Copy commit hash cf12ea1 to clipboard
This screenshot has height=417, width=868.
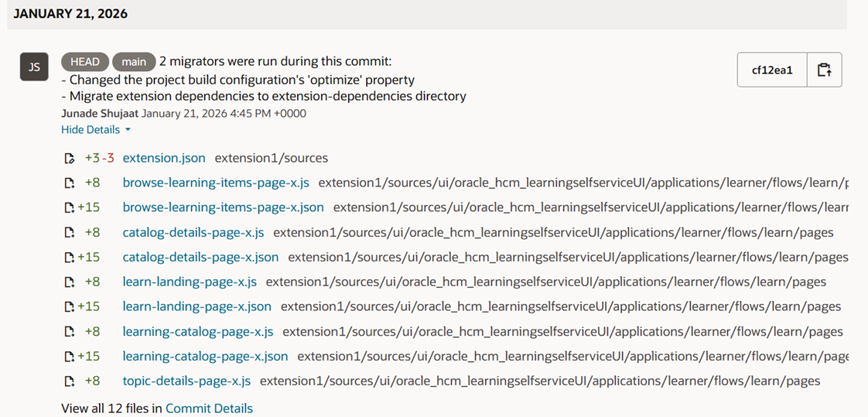pyautogui.click(x=824, y=70)
